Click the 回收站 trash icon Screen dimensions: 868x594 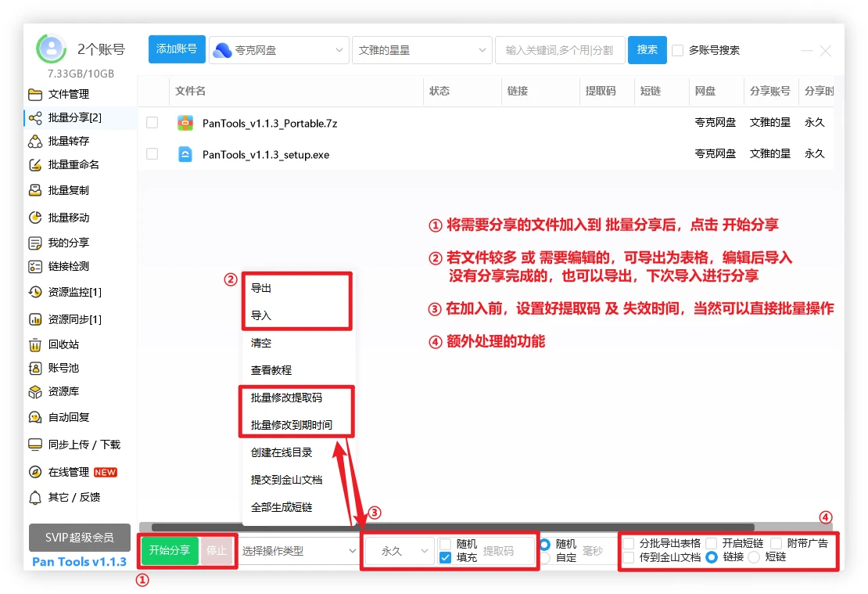pos(34,345)
